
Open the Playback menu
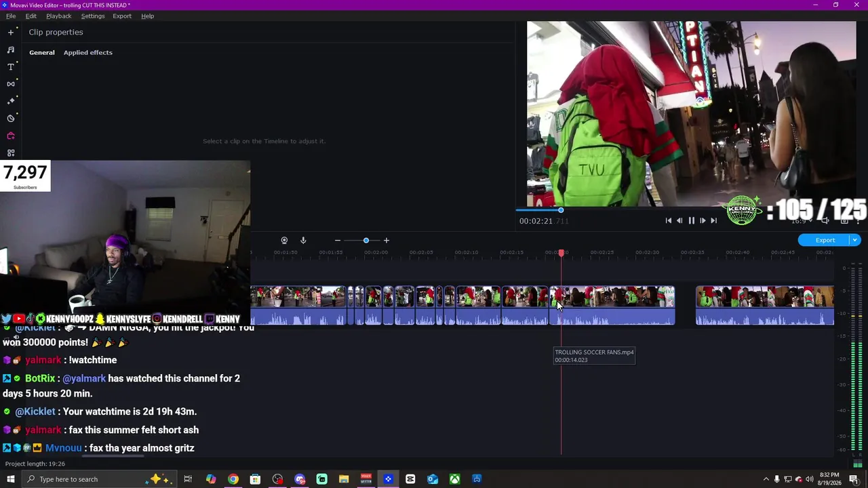[58, 16]
